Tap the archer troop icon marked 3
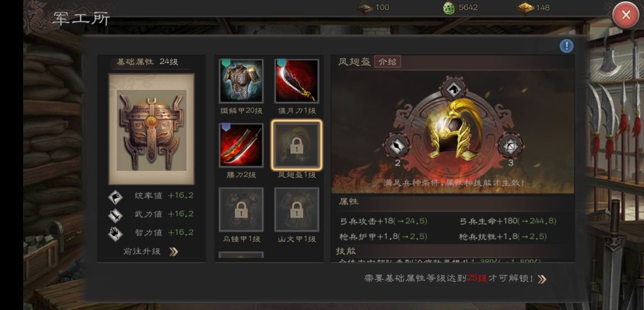The width and height of the screenshot is (644, 310). coord(510,146)
